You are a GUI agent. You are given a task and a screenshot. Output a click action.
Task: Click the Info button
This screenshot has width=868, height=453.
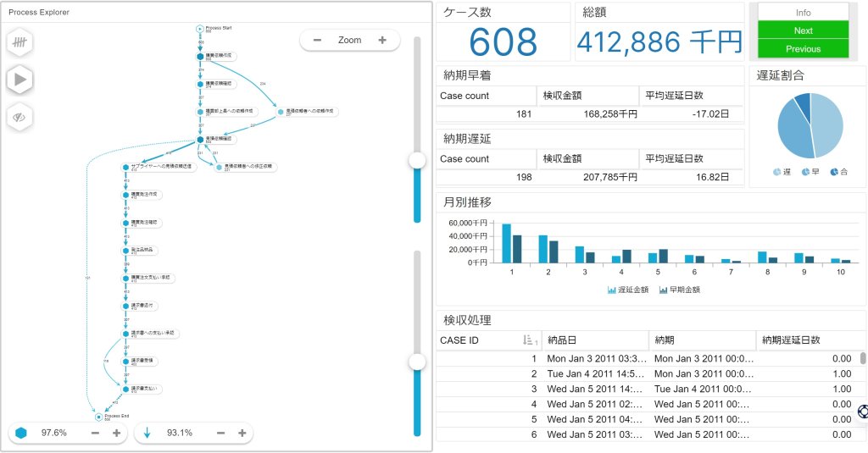pyautogui.click(x=803, y=13)
